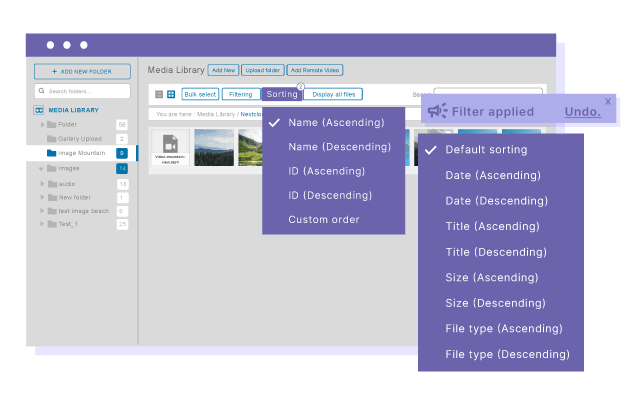Screen dimensions: 630x396
Task: Click the megaphone icon in Filter applied notice
Action: coord(437,111)
